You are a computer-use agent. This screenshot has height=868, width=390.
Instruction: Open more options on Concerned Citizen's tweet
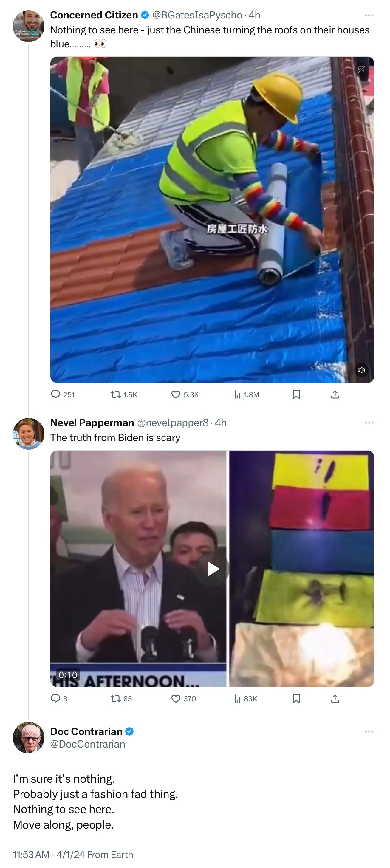point(369,15)
